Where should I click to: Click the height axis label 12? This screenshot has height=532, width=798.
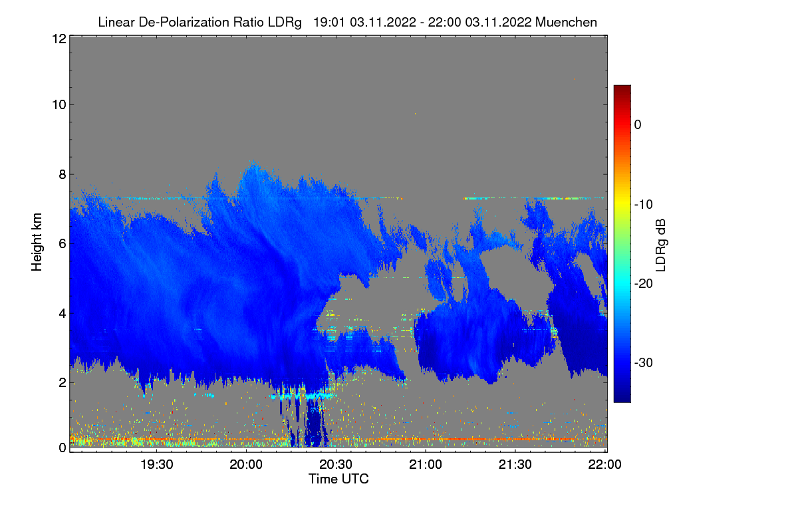pos(59,39)
